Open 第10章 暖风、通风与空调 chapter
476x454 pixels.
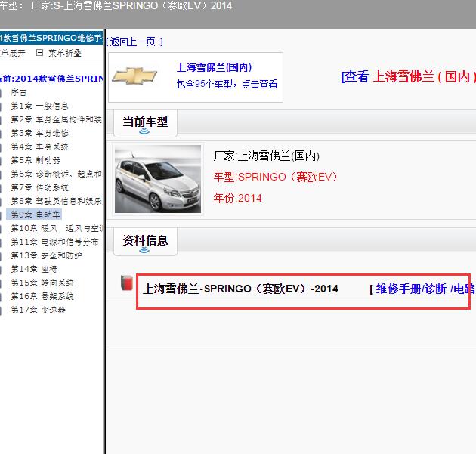[57, 228]
